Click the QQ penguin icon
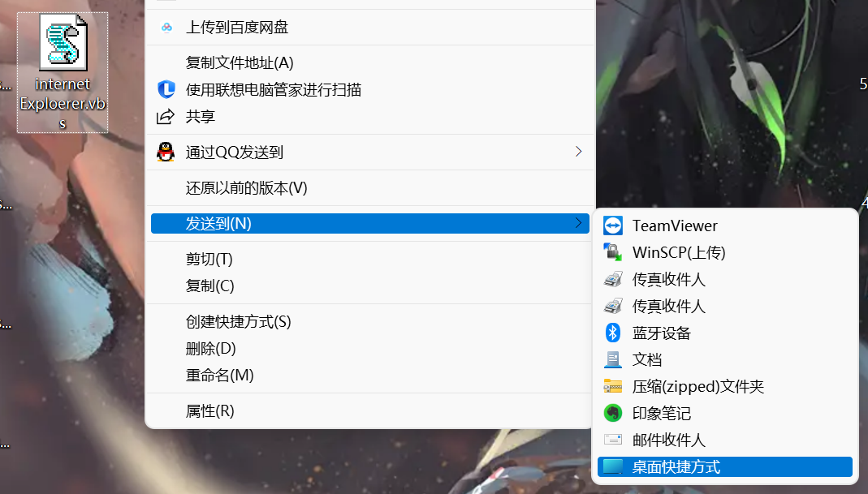Viewport: 868px width, 494px height. coord(166,152)
